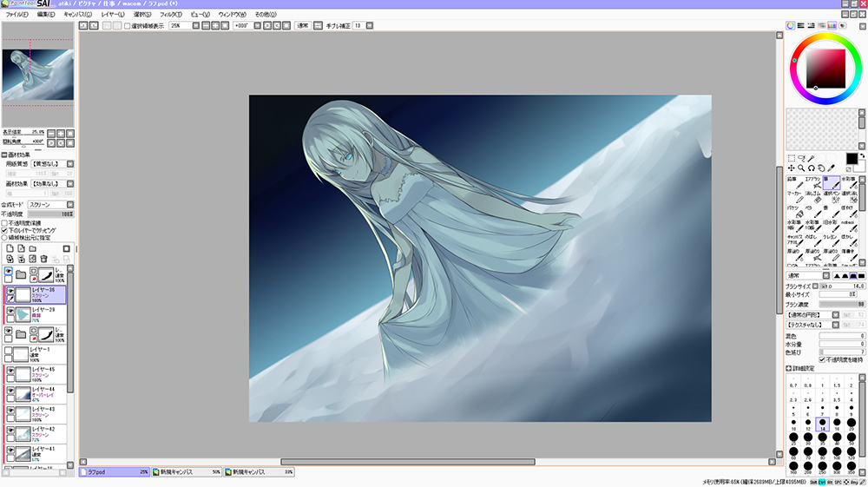
Task: Select the lasso selection tool
Action: click(x=801, y=159)
